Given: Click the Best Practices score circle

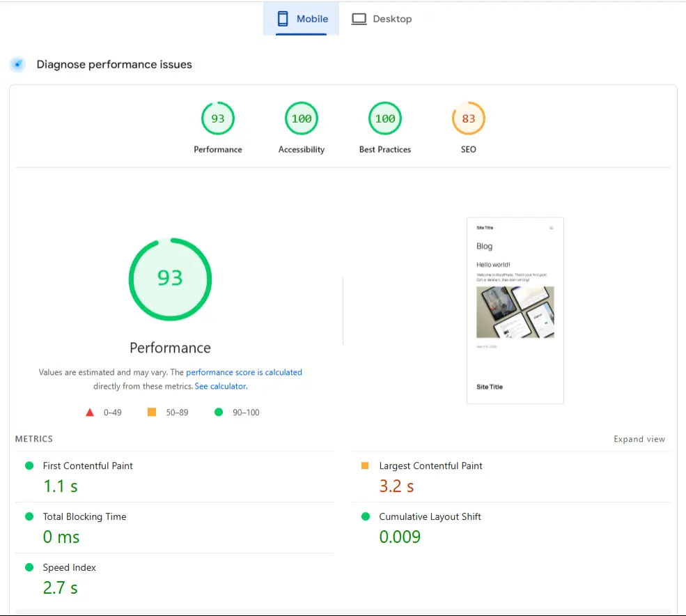Looking at the screenshot, I should click(384, 118).
